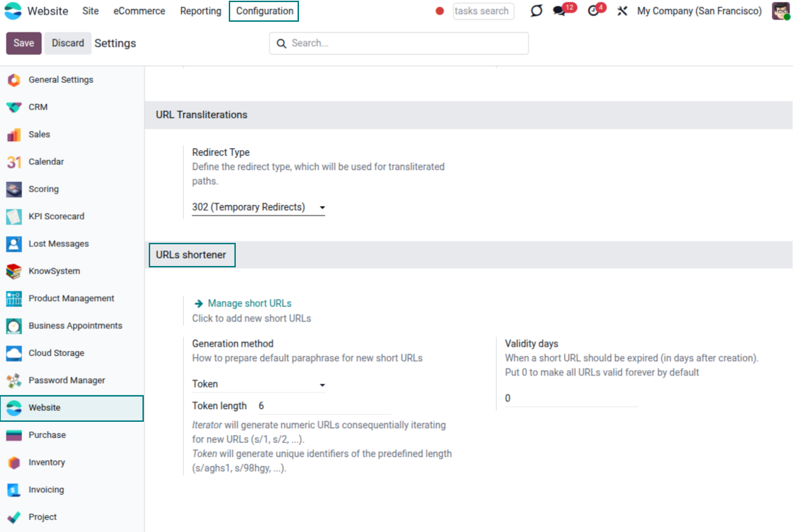
Task: Open the CRM settings icon in sidebar
Action: 14,107
